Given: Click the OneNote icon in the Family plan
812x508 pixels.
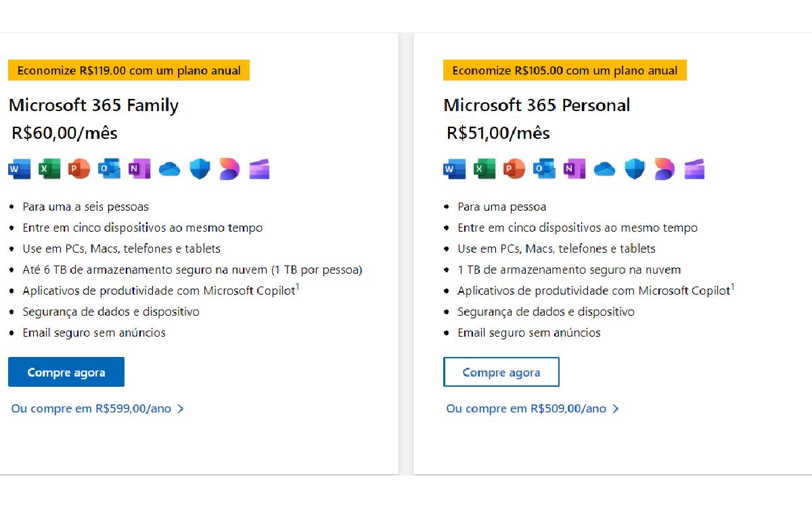Looking at the screenshot, I should tap(139, 169).
